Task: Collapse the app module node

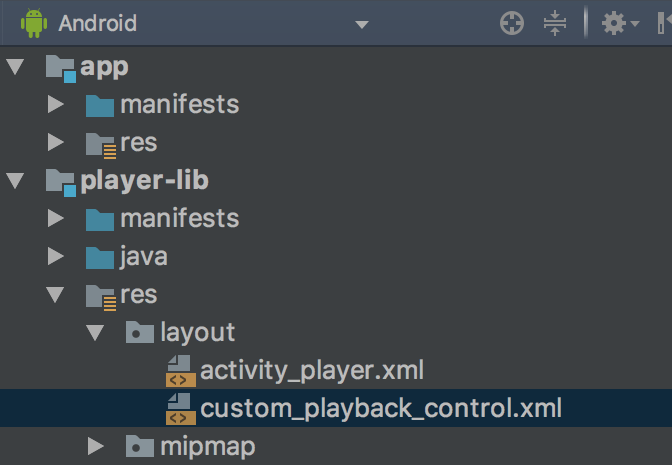Action: [x=15, y=66]
